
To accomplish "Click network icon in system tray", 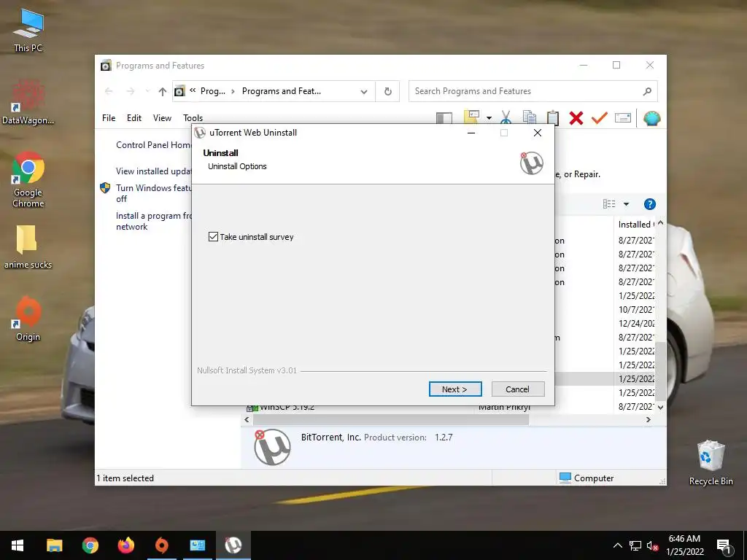I will coord(635,545).
